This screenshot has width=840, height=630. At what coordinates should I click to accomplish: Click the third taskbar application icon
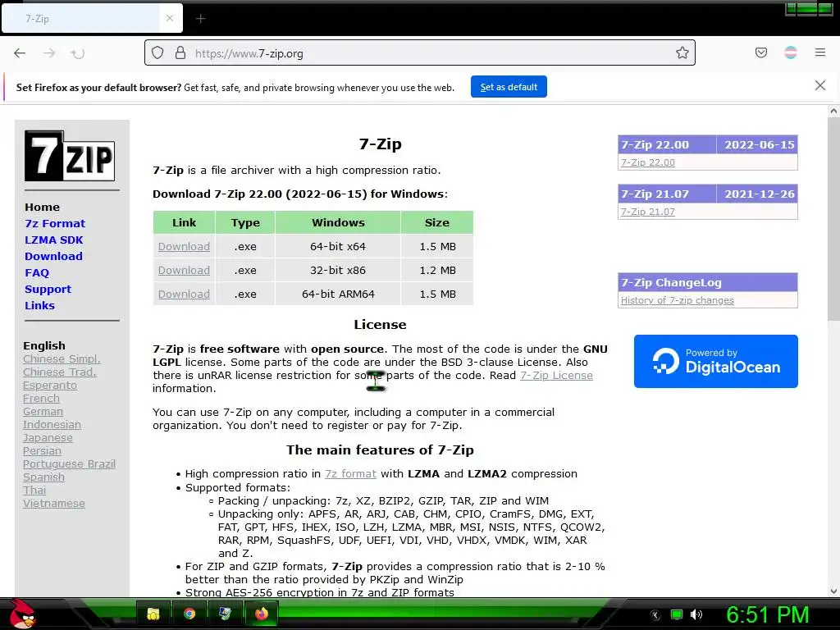click(225, 614)
